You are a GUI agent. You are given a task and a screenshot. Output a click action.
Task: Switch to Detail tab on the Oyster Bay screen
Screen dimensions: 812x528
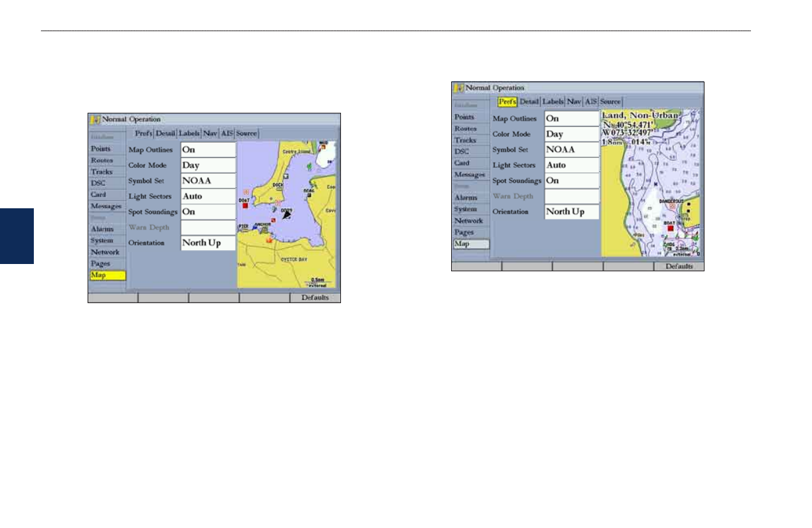[x=165, y=133]
